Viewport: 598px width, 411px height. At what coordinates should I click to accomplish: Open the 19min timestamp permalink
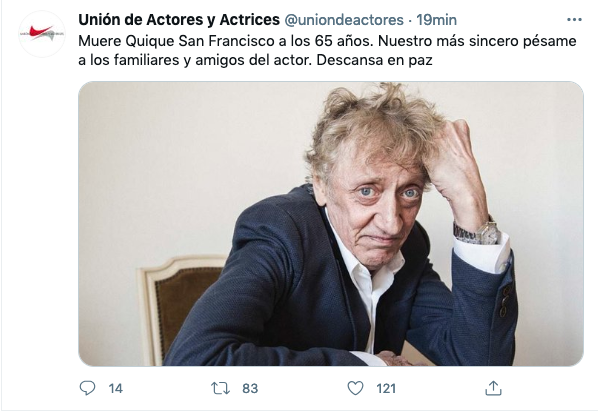[436, 20]
